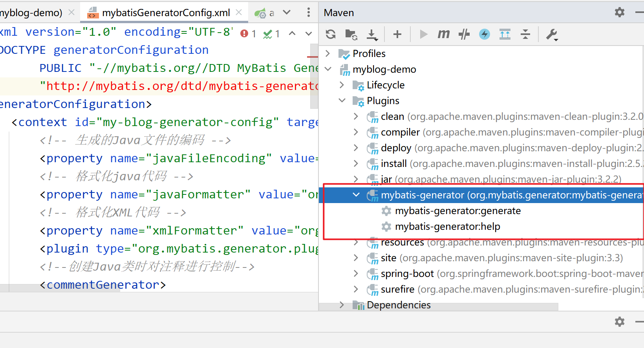Select the jar plugin row
Image resolution: width=644 pixels, height=348 pixels.
481,179
